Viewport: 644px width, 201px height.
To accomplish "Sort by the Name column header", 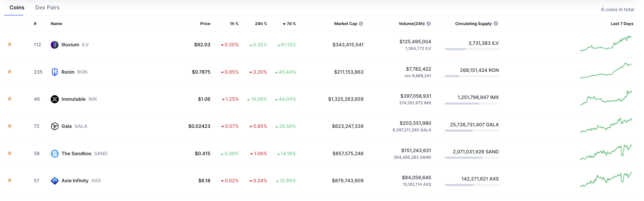I will coord(56,24).
